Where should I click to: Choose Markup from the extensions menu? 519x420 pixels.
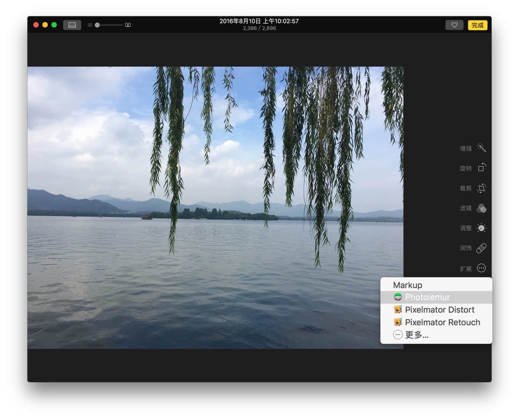(x=436, y=285)
